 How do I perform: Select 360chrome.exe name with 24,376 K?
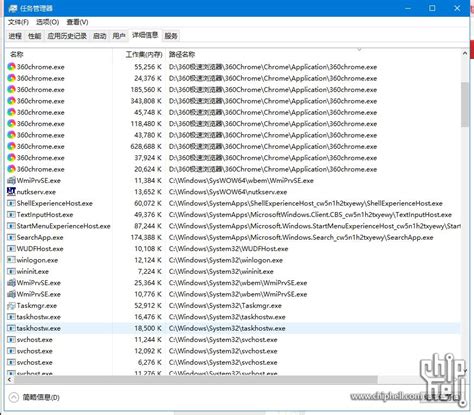(x=41, y=78)
